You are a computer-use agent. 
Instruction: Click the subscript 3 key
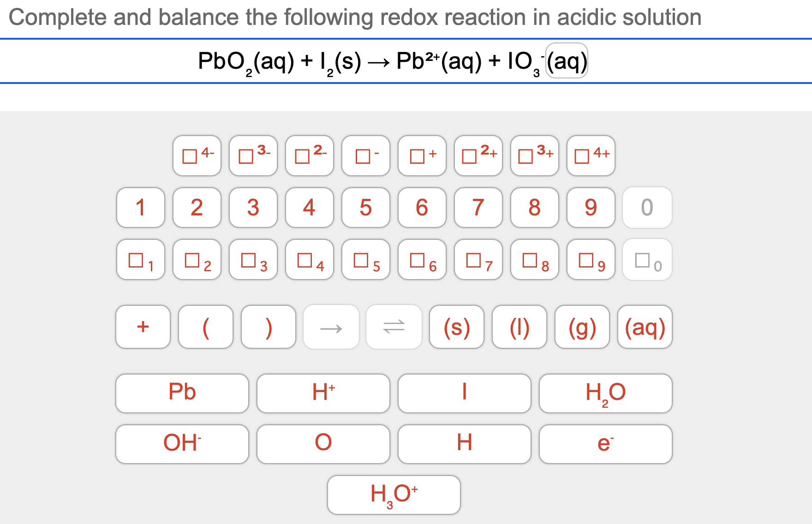[x=253, y=261]
